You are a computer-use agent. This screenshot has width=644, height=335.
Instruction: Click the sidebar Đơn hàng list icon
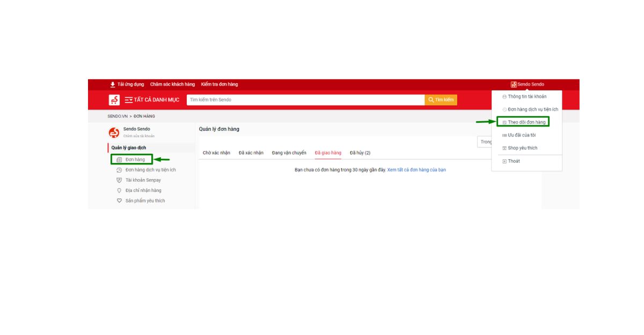pos(119,159)
